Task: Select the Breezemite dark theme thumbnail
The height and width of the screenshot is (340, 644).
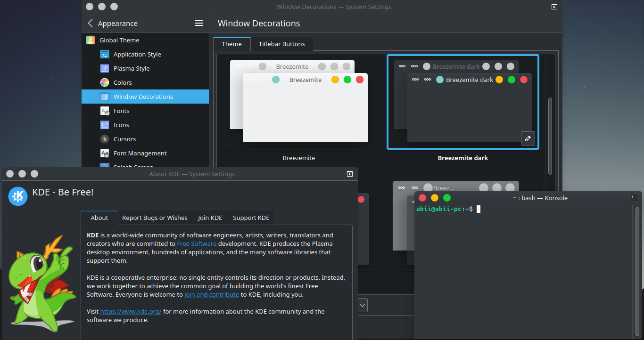Action: 463,101
